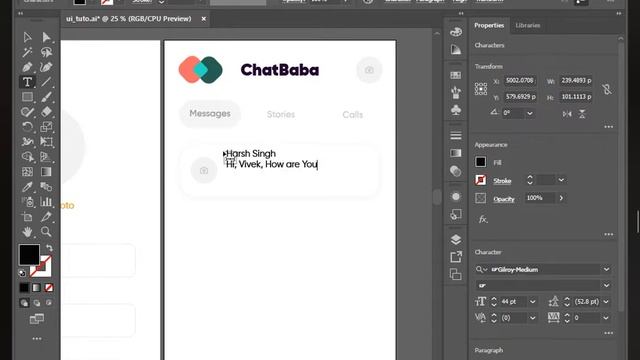Select the Magic Wand tool
Viewport: 640px width, 360px height.
[27, 52]
